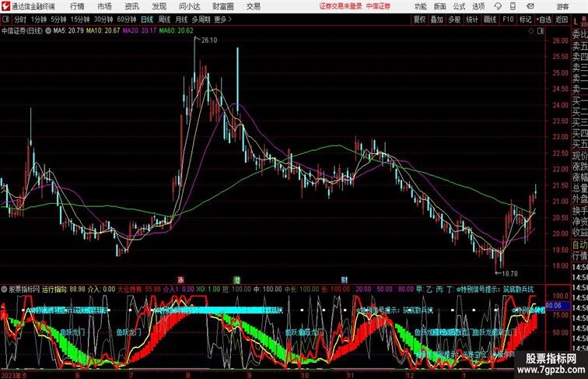Toggle the side panel icon at chart top right

(541, 31)
